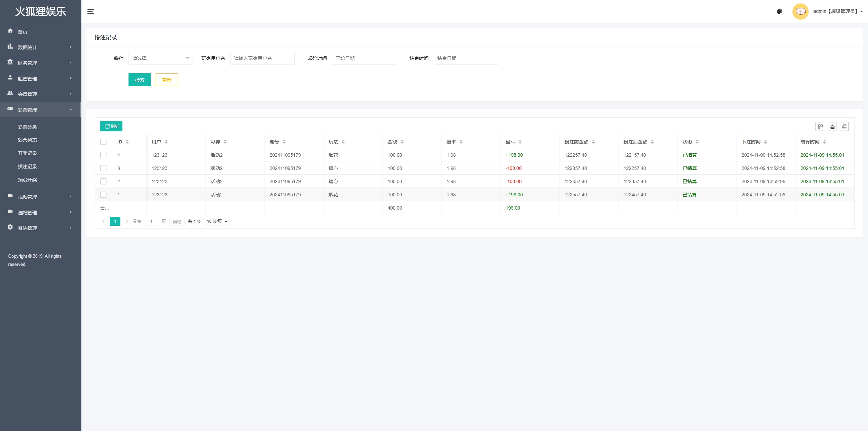Click the export table icon
Viewport: 868px width, 431px height.
coord(832,126)
